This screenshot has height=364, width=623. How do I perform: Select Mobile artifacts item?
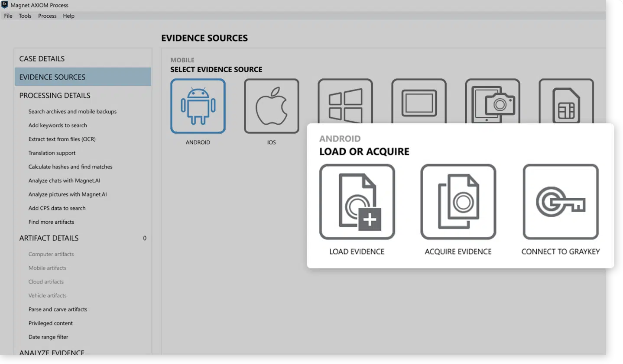pyautogui.click(x=47, y=268)
